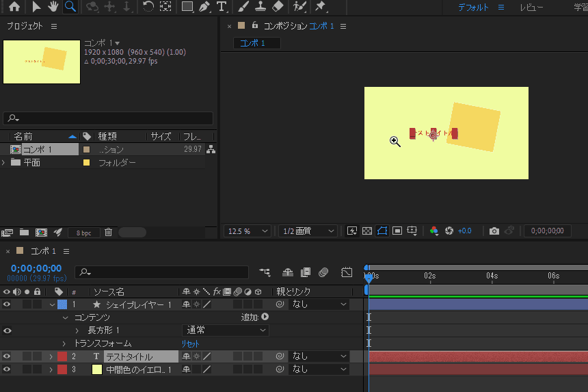Select the Brush tool

(243, 6)
